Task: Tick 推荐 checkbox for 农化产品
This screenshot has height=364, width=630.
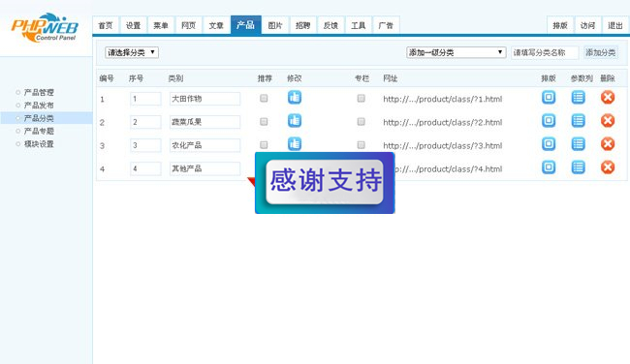Action: pyautogui.click(x=264, y=145)
